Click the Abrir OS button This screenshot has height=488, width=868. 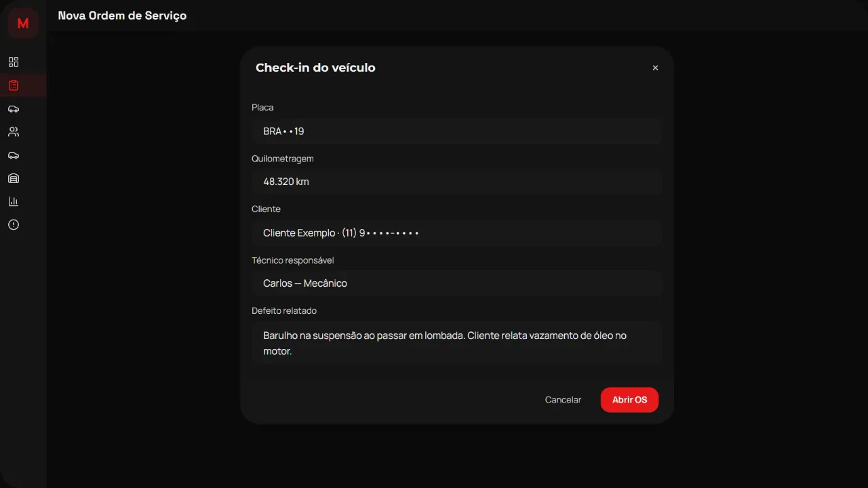tap(629, 400)
